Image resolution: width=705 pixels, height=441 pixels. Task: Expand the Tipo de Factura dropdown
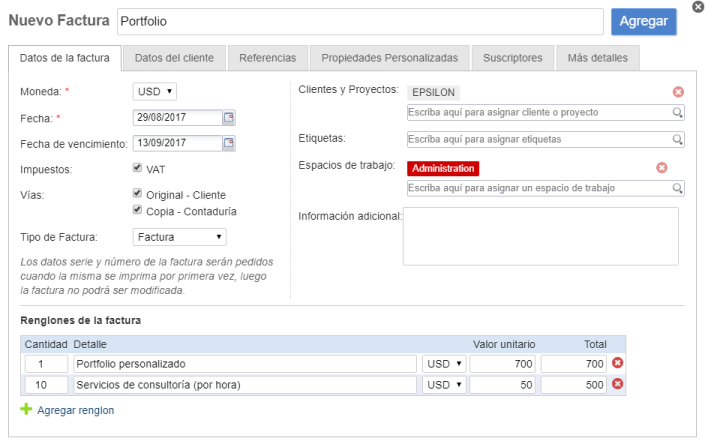[x=179, y=237]
